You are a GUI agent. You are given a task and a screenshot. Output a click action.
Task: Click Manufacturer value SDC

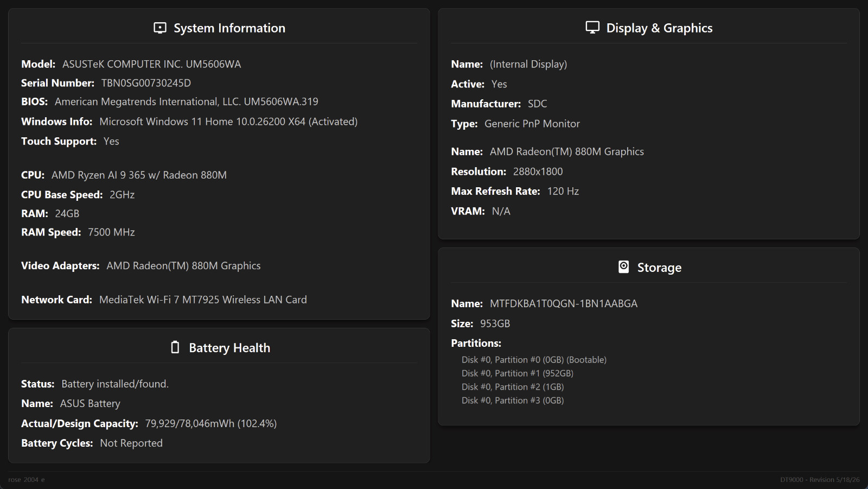point(538,104)
